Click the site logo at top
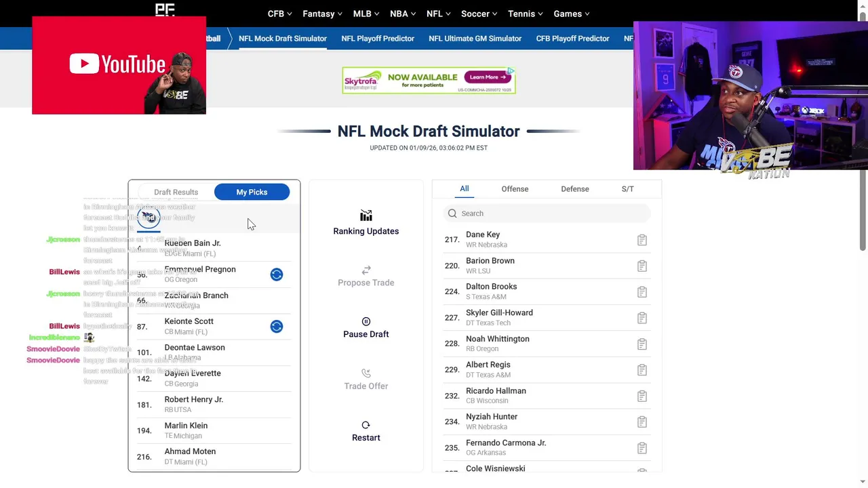Screen dimensions: 868x488 pos(165,9)
